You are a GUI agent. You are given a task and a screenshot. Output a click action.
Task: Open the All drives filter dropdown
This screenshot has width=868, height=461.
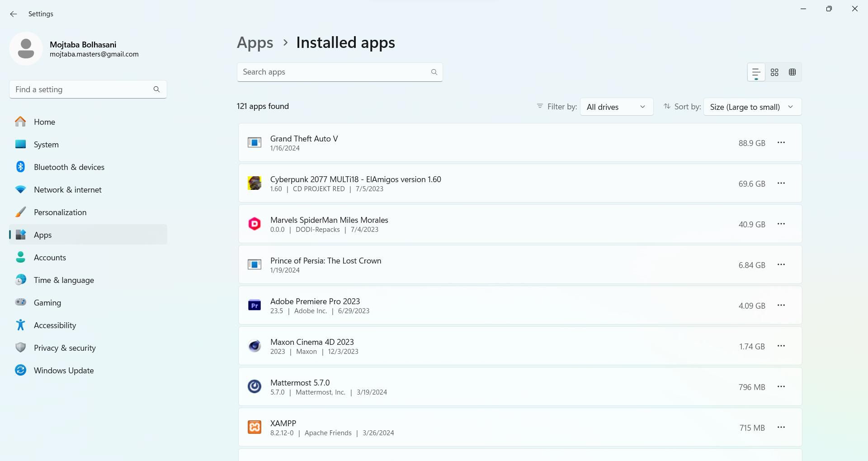pyautogui.click(x=617, y=107)
